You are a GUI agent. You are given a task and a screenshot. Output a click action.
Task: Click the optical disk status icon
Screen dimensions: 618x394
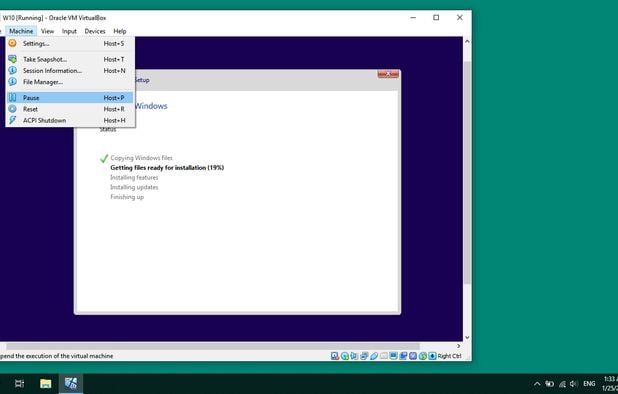coord(345,356)
